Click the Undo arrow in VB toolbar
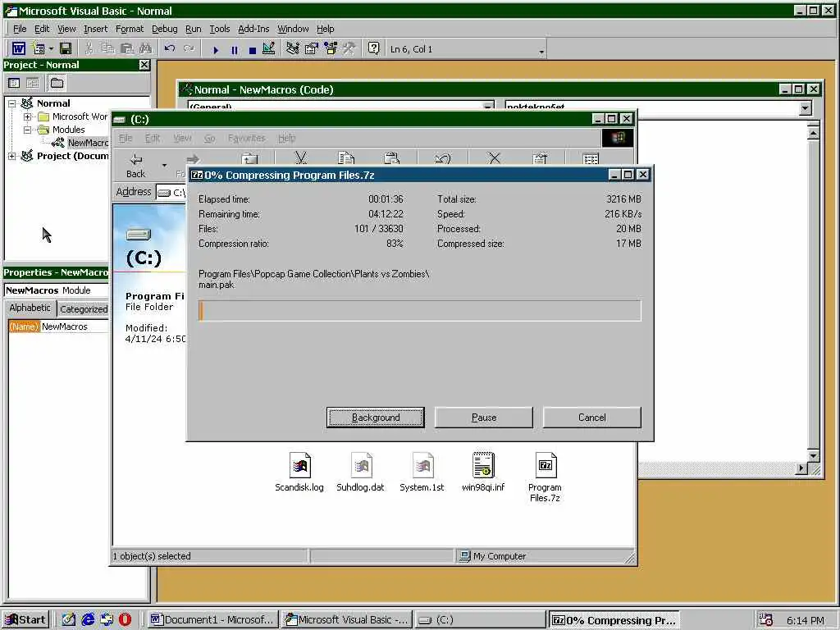 point(170,48)
